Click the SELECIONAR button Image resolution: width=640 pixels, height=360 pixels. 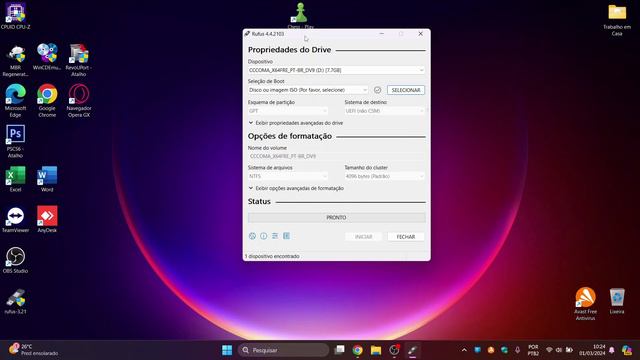point(406,90)
